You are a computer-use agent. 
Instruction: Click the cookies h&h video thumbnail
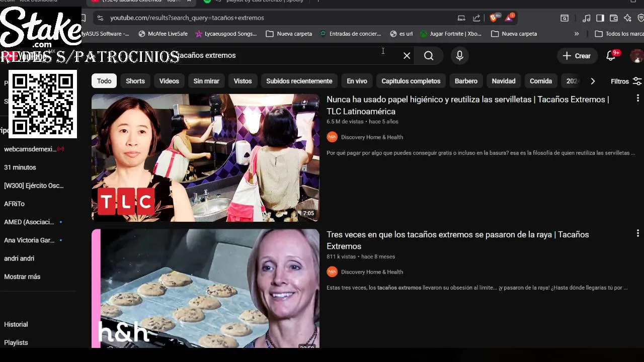205,288
